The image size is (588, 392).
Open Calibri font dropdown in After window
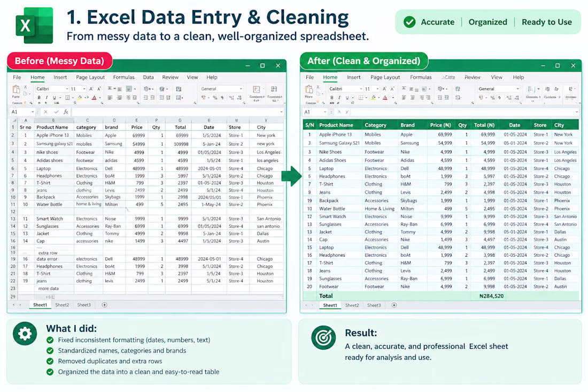(x=361, y=89)
